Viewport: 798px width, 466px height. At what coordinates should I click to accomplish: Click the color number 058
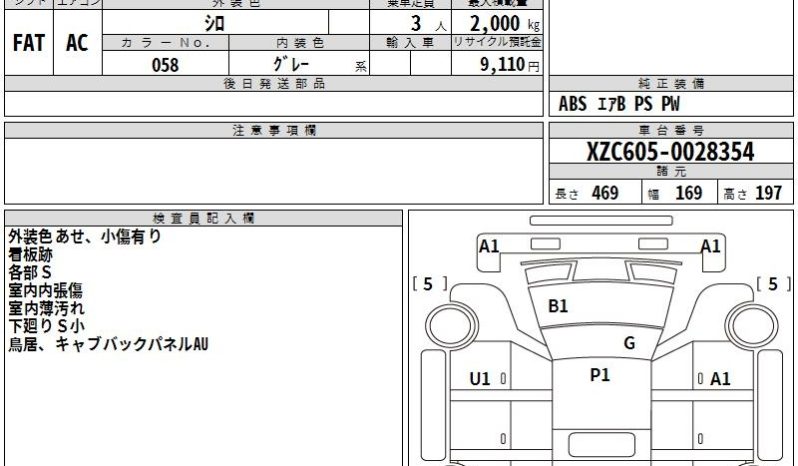pyautogui.click(x=165, y=65)
